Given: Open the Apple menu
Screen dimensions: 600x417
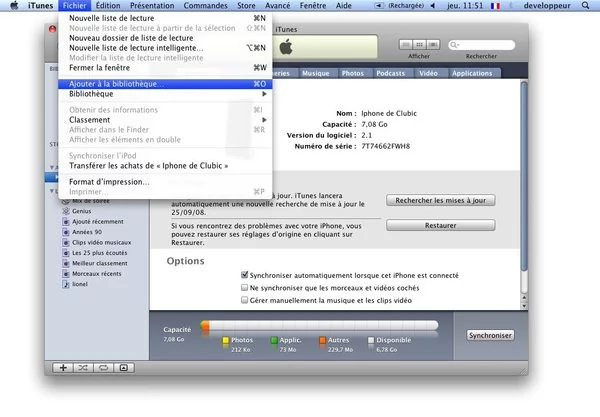Looking at the screenshot, I should coord(14,5).
